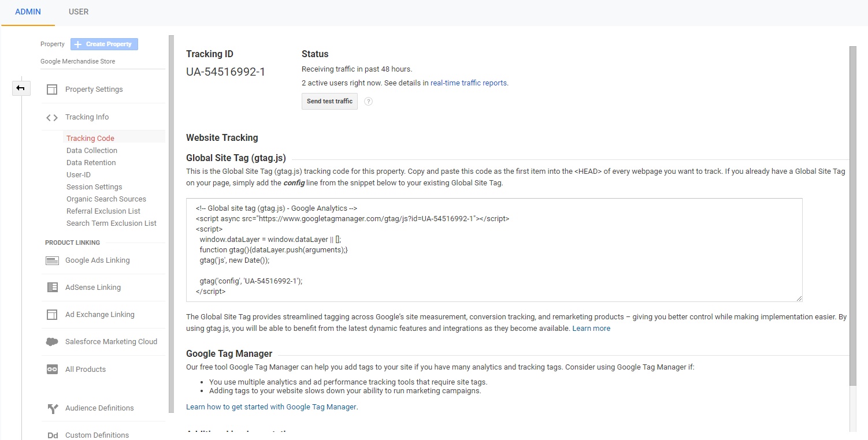Click the Google Tag Manager heading
The width and height of the screenshot is (868, 440).
click(229, 354)
